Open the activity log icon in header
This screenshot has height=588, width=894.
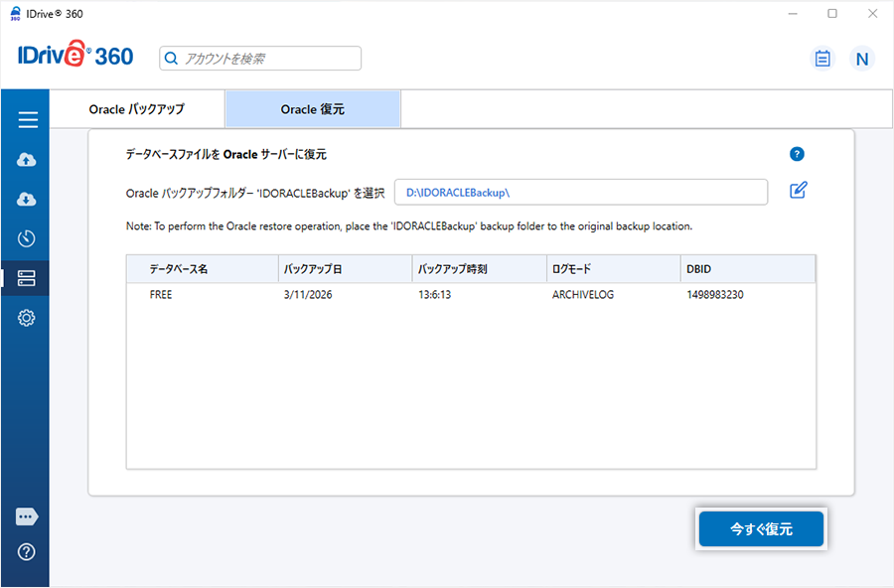click(x=821, y=59)
